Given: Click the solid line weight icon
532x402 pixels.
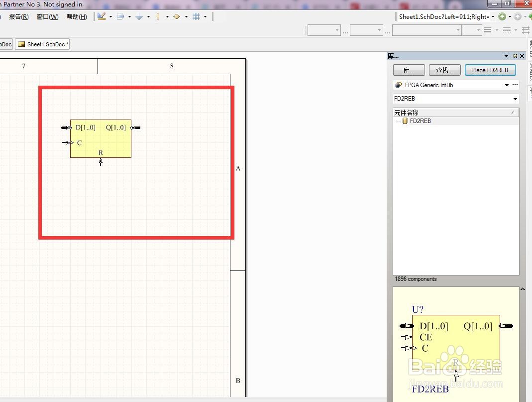Looking at the screenshot, I should tap(488, 30).
